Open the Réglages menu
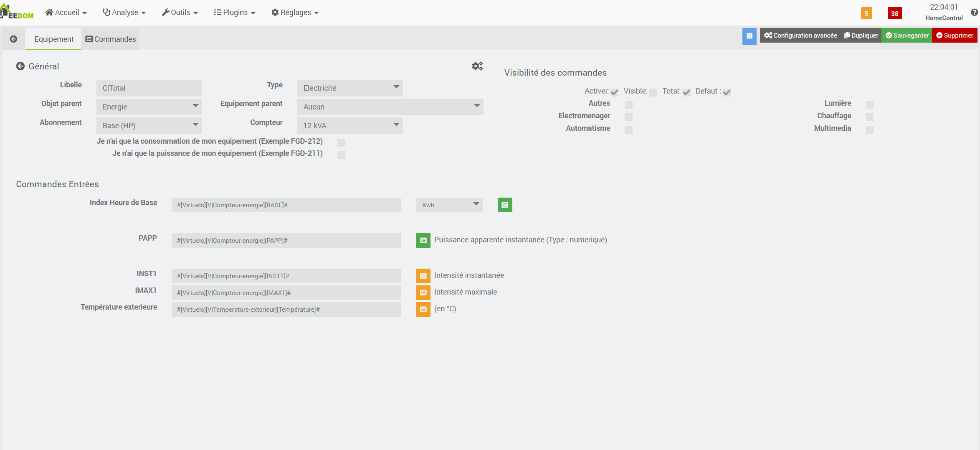The height and width of the screenshot is (450, 980). 295,13
